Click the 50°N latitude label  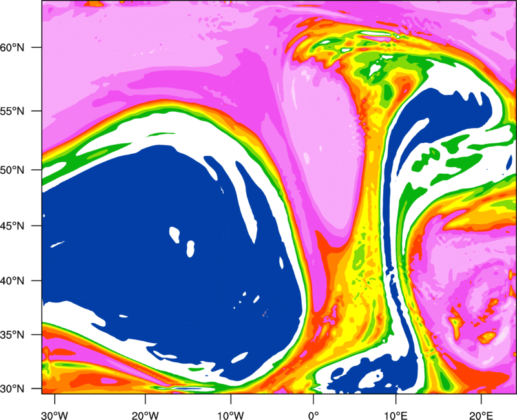[x=12, y=170]
